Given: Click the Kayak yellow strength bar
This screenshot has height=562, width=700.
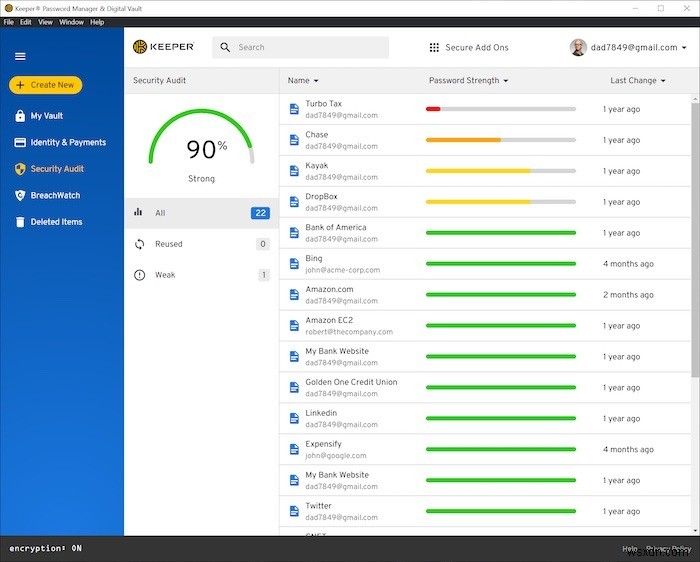Looking at the screenshot, I should [478, 171].
